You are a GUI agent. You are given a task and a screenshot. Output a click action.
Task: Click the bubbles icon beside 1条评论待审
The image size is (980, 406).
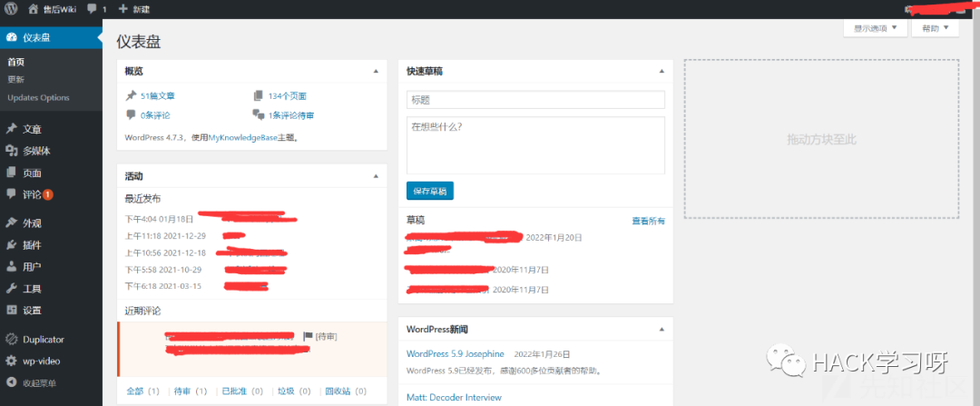(258, 115)
